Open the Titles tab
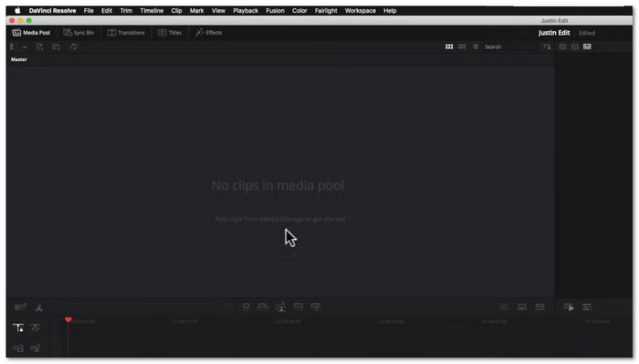The height and width of the screenshot is (364, 639). [x=170, y=33]
